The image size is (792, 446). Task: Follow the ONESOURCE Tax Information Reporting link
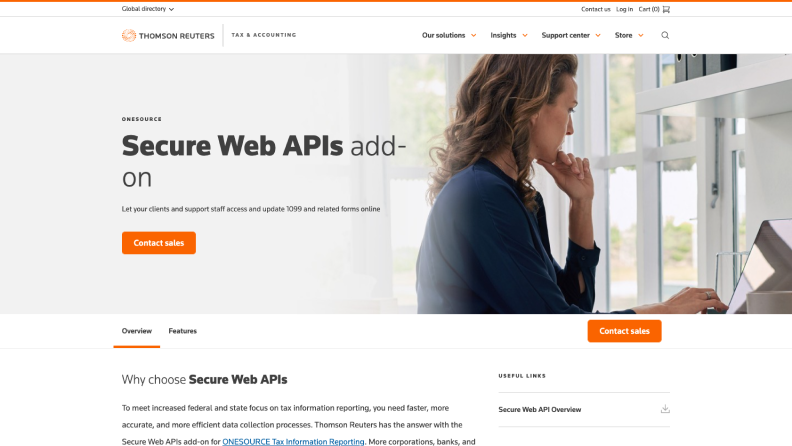coord(293,441)
